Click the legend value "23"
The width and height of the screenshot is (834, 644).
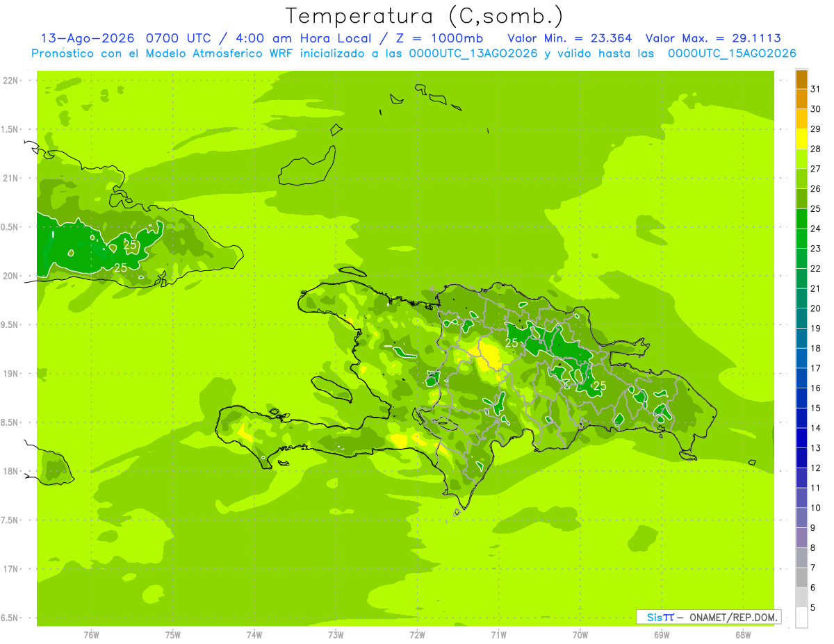click(815, 249)
